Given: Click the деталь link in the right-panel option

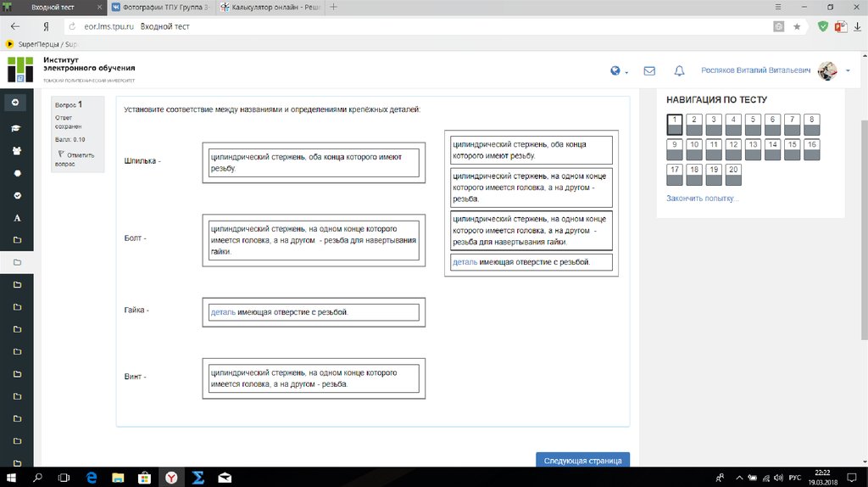Looking at the screenshot, I should coord(465,262).
